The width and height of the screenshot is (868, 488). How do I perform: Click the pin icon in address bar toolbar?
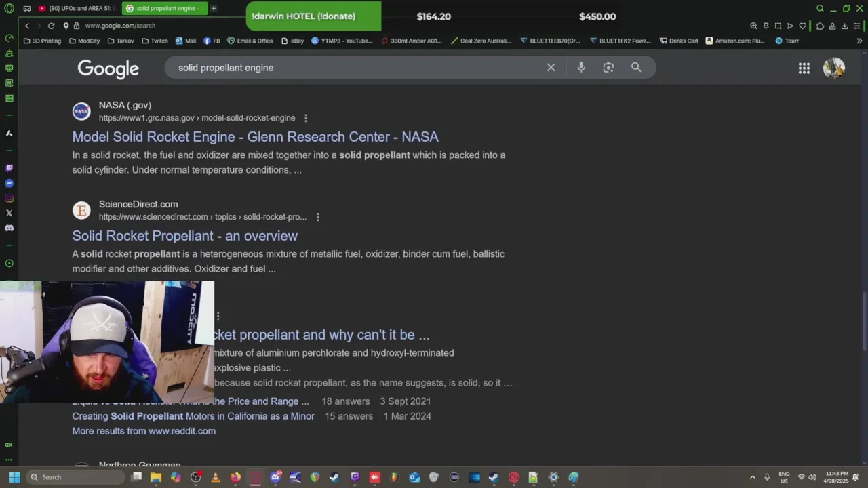click(x=766, y=26)
